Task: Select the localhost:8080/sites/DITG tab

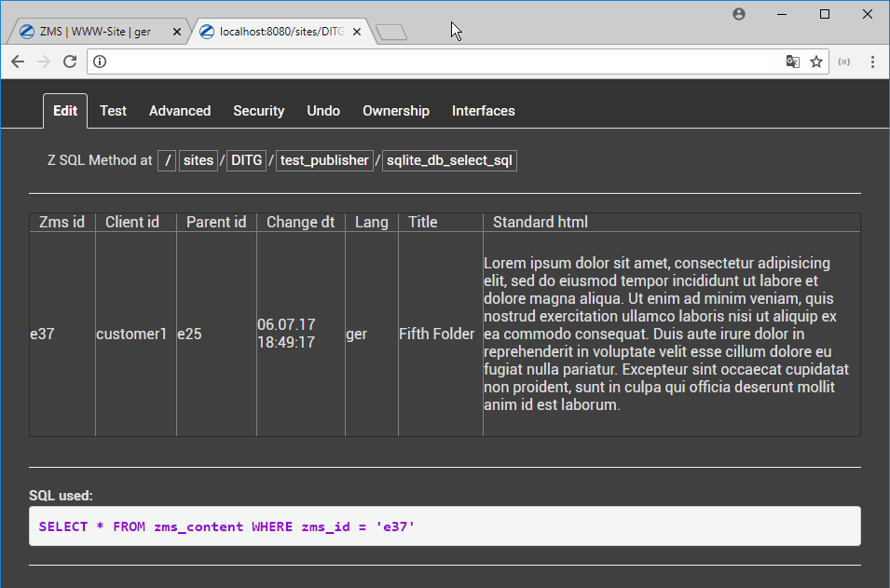Action: pyautogui.click(x=281, y=32)
